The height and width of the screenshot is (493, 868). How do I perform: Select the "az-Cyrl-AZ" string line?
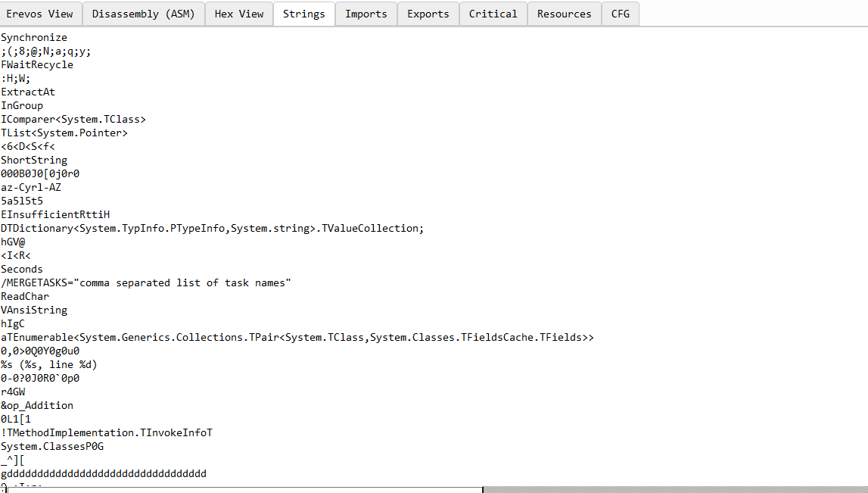click(x=31, y=187)
